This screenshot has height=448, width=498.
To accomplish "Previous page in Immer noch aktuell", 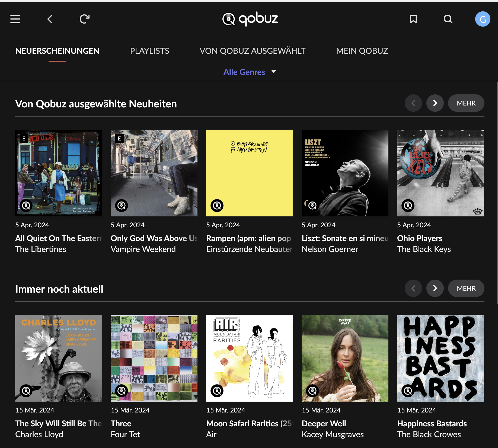I will pos(413,288).
